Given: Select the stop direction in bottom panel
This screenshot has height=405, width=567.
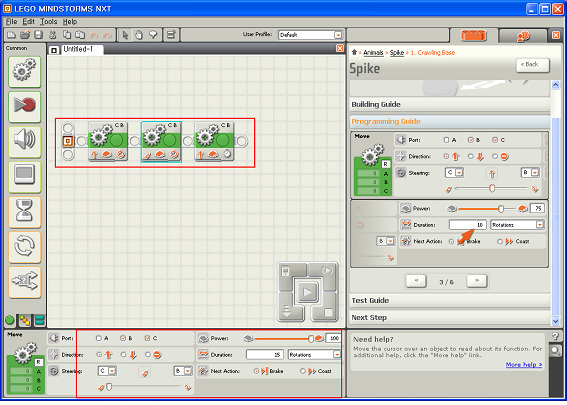Looking at the screenshot, I should point(148,355).
